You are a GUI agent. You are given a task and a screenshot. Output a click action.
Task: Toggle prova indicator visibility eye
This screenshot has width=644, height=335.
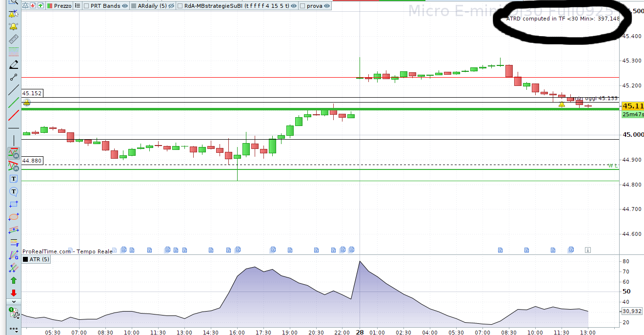[x=326, y=6]
